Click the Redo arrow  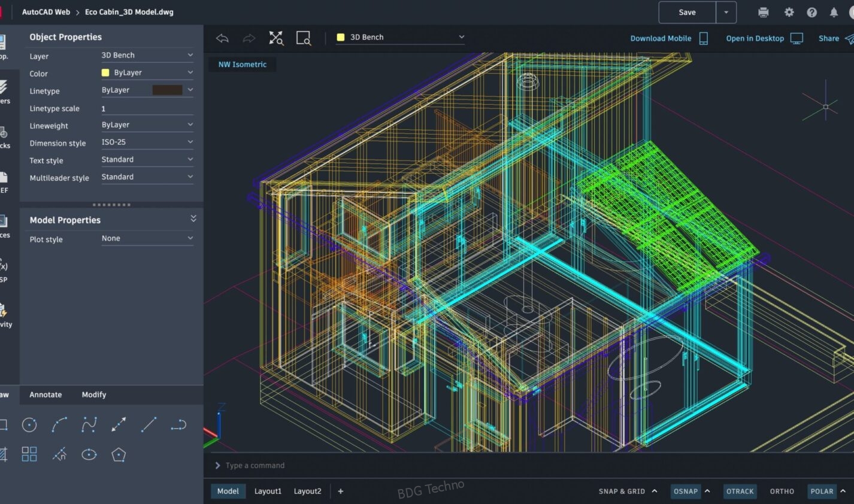(x=249, y=38)
